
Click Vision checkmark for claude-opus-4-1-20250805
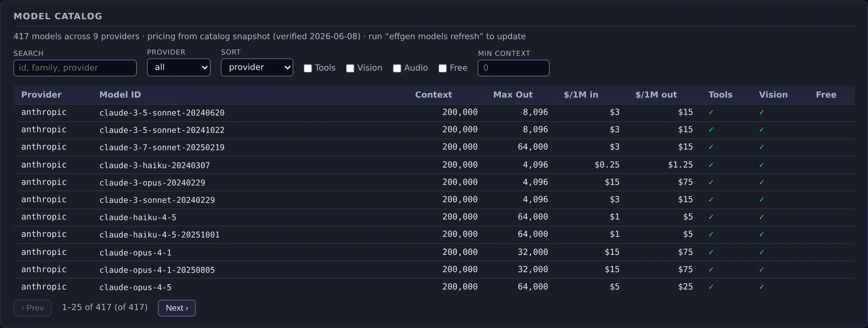tap(761, 270)
